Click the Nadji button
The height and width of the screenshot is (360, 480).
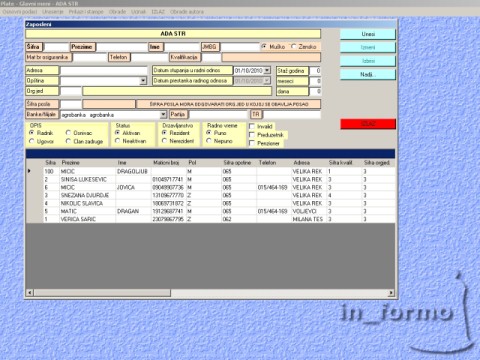[x=368, y=74]
